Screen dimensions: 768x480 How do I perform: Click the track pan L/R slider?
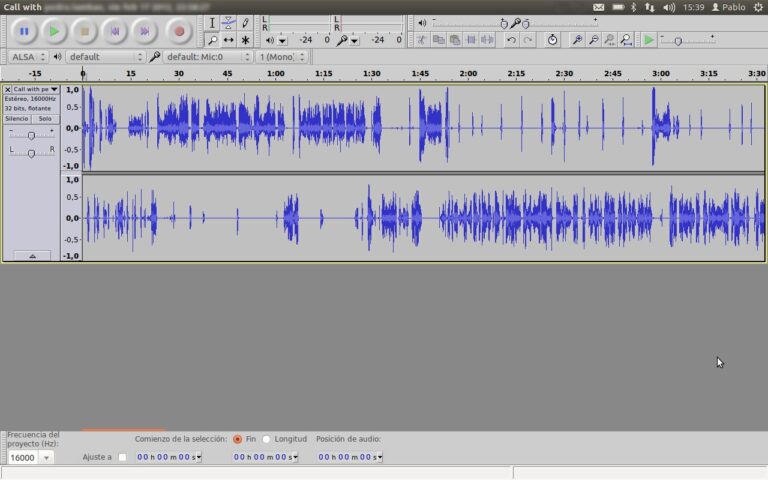pos(31,152)
